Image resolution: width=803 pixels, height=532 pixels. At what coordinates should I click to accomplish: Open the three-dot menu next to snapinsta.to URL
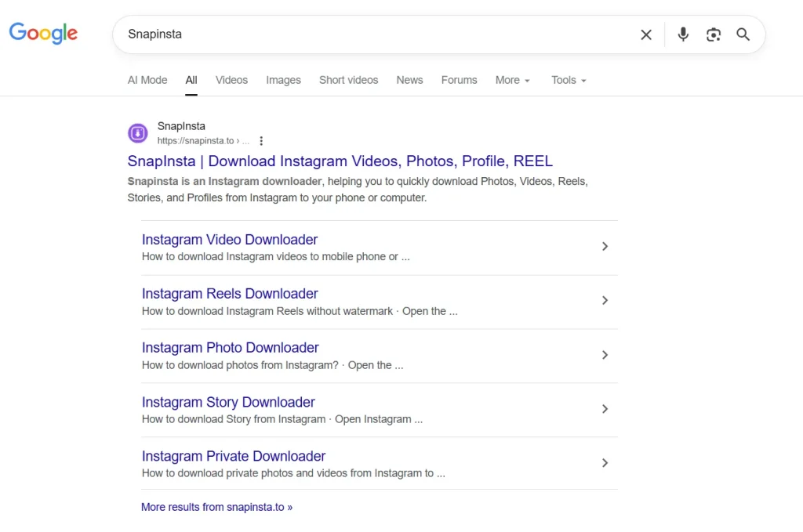point(261,141)
